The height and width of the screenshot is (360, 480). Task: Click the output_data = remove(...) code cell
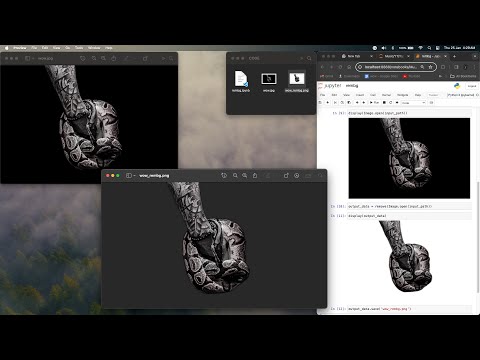coord(409,206)
